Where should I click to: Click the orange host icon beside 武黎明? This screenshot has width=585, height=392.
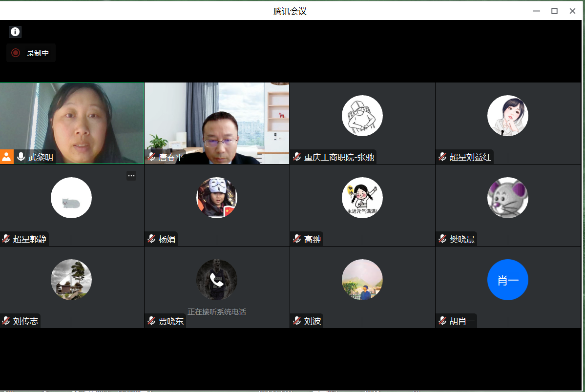click(x=7, y=157)
